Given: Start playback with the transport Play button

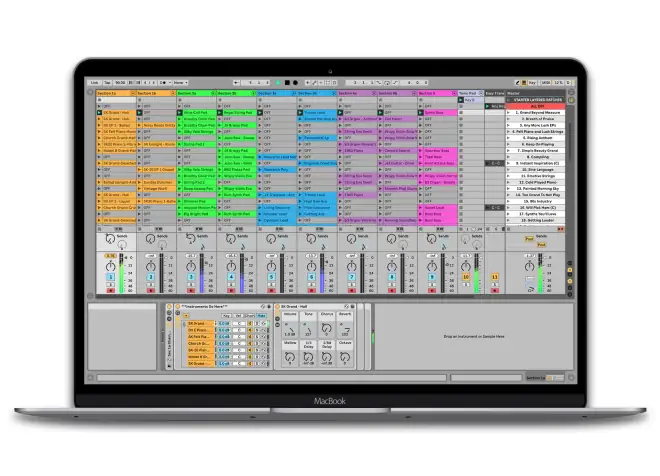Looking at the screenshot, I should point(278,82).
